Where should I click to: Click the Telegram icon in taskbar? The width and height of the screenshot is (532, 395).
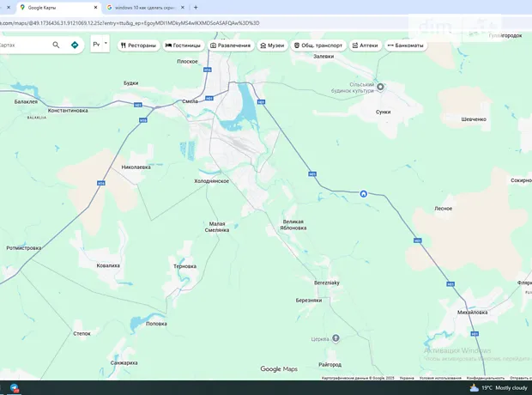coord(15,388)
